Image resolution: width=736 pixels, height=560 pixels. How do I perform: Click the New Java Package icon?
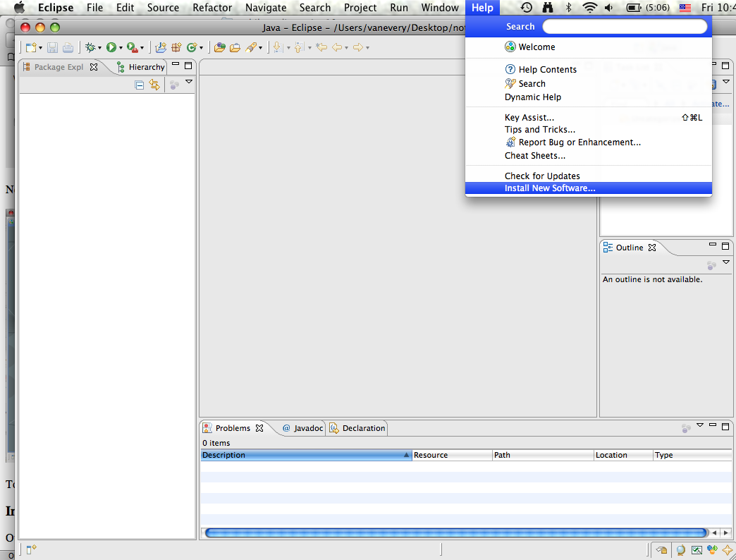point(176,47)
